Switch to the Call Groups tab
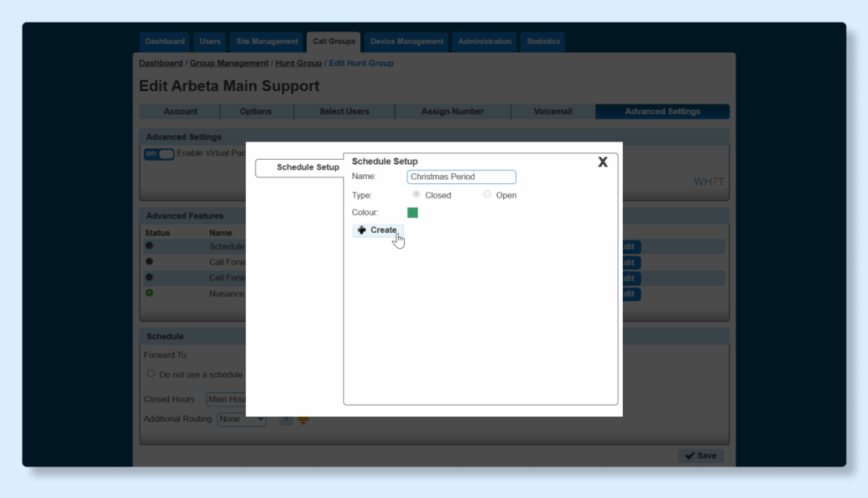This screenshot has height=498, width=868. (334, 42)
